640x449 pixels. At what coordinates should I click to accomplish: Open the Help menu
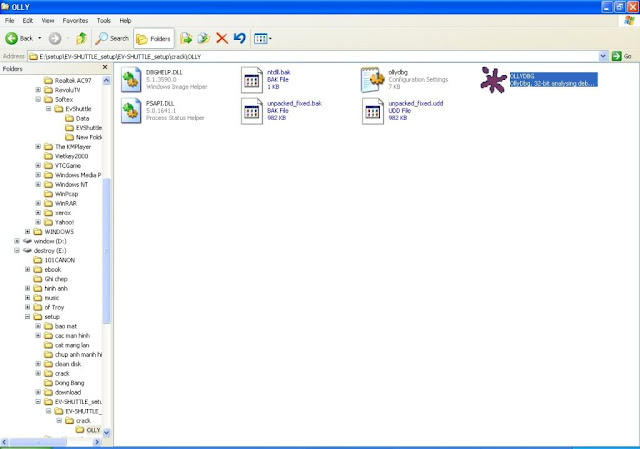(125, 20)
